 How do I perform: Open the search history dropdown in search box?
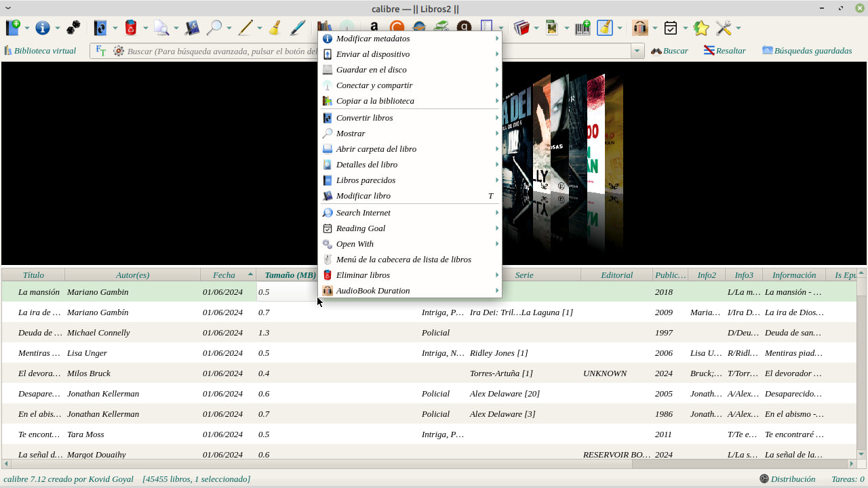click(x=637, y=51)
